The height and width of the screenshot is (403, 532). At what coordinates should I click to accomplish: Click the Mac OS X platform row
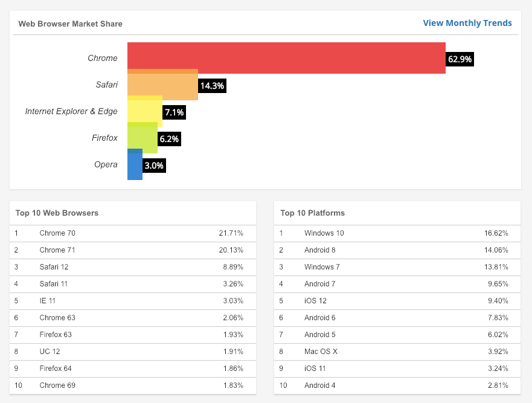pyautogui.click(x=397, y=352)
